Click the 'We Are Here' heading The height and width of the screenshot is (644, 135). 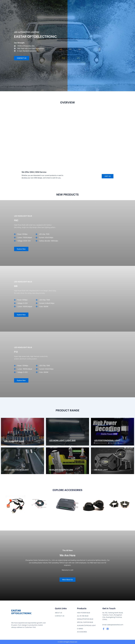67,555
